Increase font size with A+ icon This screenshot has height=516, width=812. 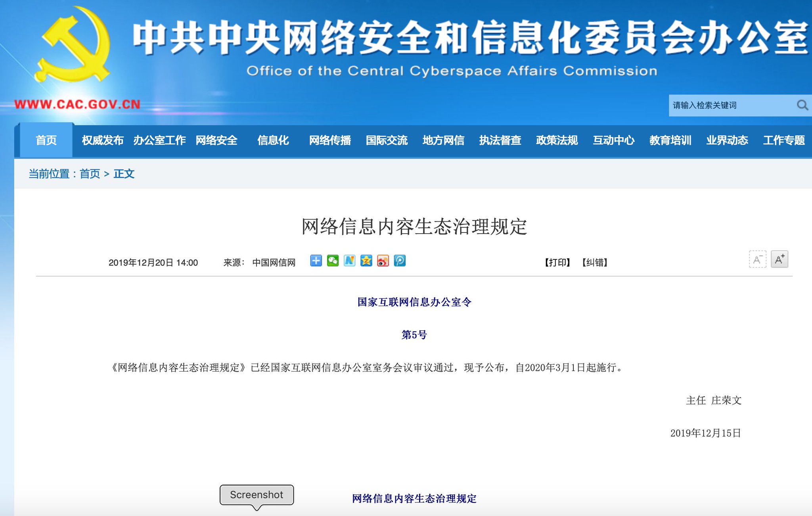coord(779,259)
